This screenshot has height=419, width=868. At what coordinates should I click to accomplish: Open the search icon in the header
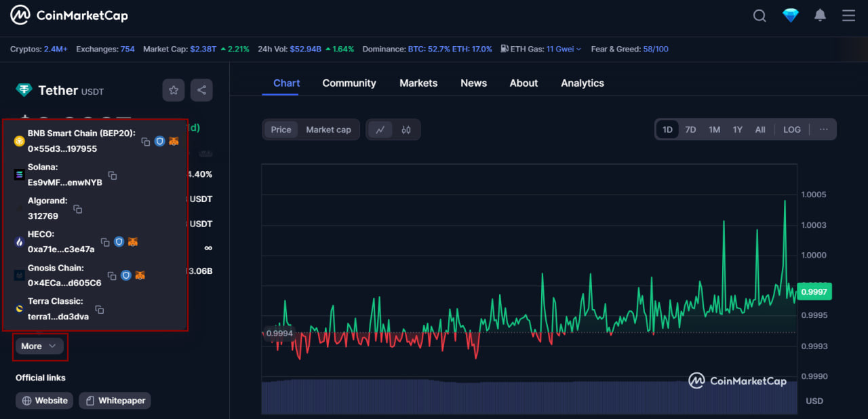tap(759, 16)
